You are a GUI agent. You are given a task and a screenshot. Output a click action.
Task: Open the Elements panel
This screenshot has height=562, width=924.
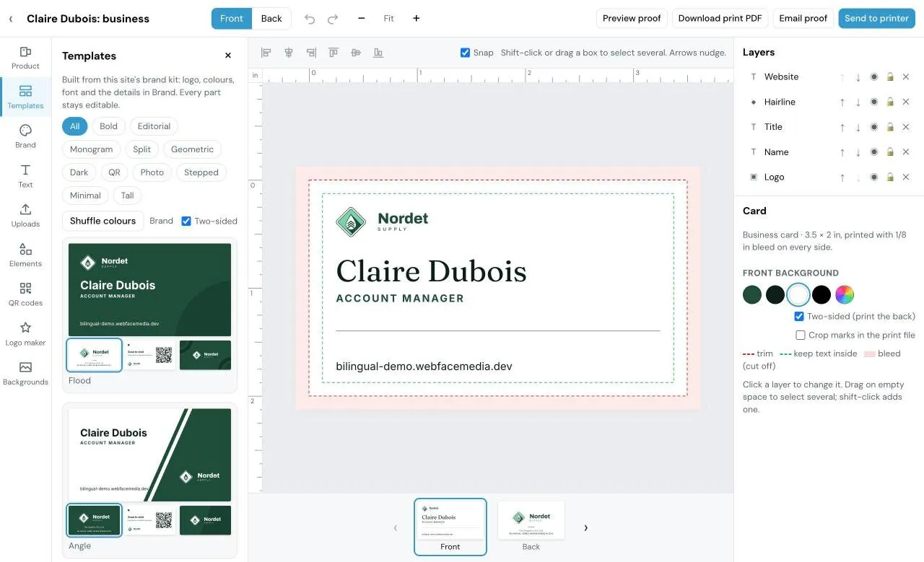click(x=25, y=255)
